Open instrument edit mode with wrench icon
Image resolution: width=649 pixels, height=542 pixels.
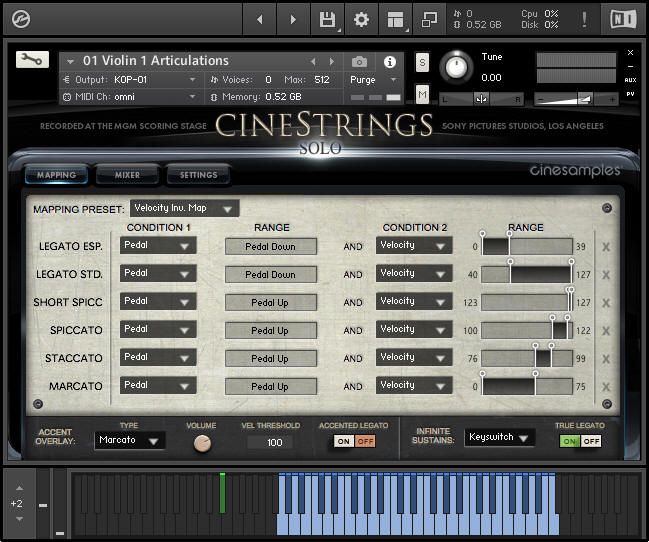pyautogui.click(x=32, y=60)
